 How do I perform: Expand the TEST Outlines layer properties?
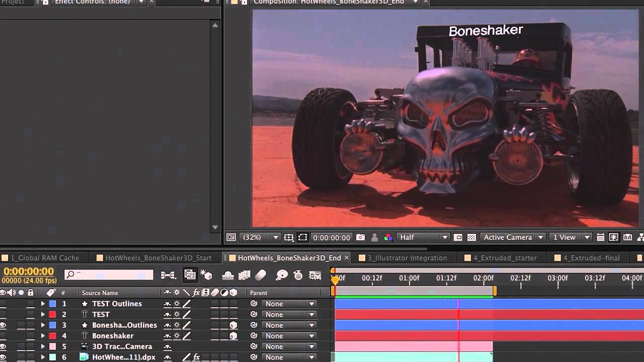43,304
